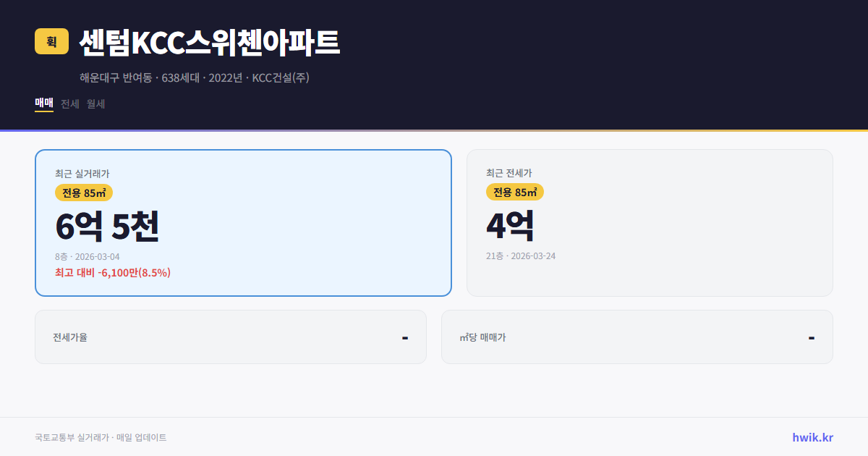
Task: Click the 센텀KCC스위첸아파트 title
Action: point(209,42)
